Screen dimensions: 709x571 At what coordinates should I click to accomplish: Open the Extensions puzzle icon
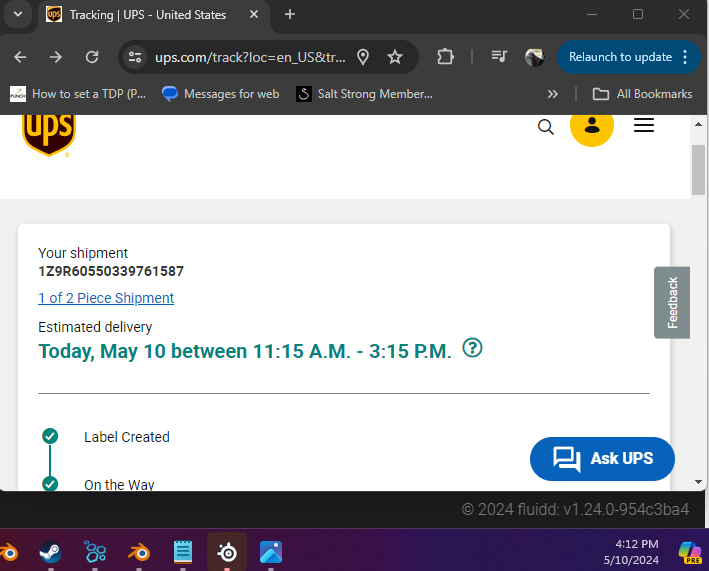(x=446, y=57)
